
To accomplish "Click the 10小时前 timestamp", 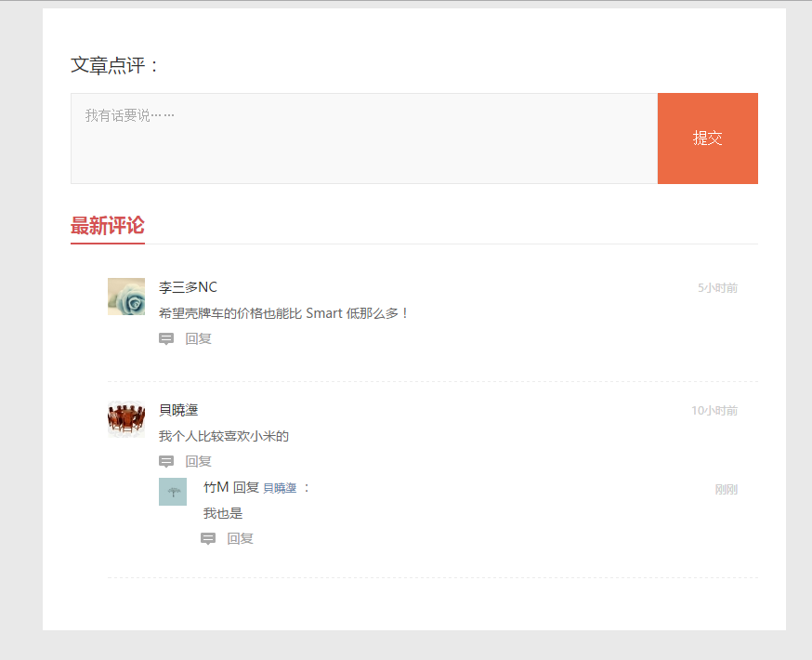I will [714, 411].
